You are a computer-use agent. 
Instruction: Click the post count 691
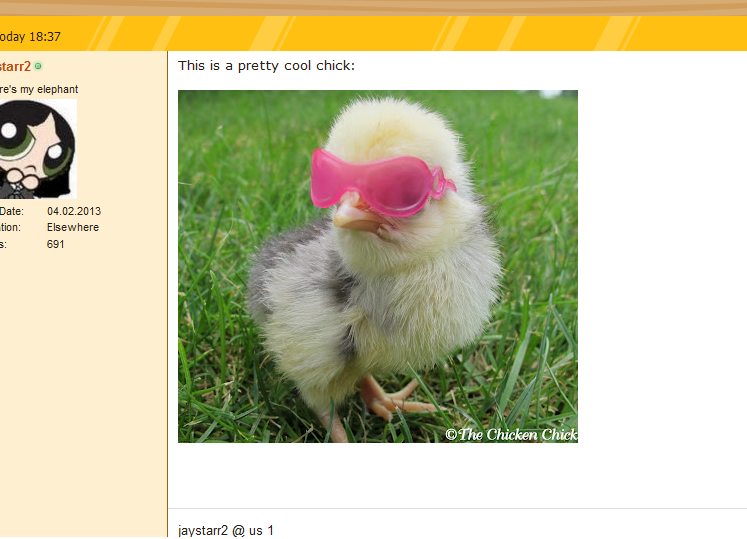55,244
